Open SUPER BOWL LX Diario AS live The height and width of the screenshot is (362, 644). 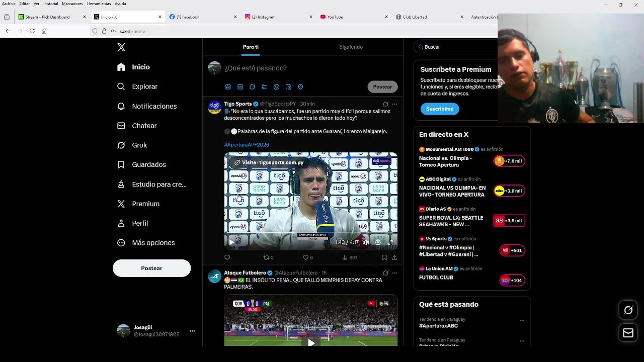pyautogui.click(x=451, y=221)
